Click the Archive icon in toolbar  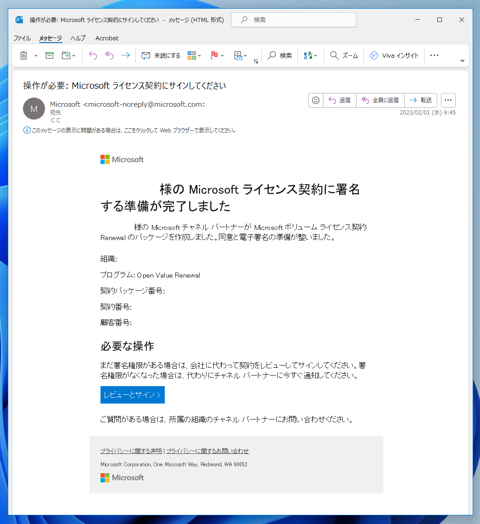click(49, 55)
